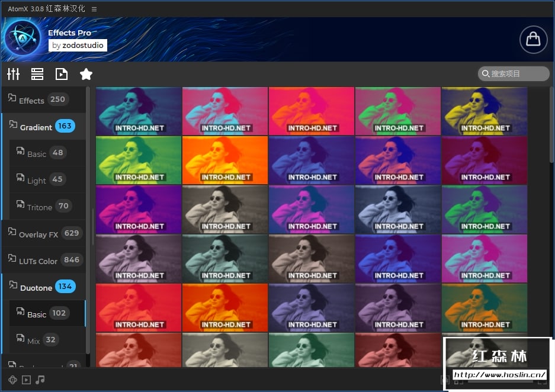555x392 pixels.
Task: Select the green-on-pink duotone thumbnail
Action: click(x=398, y=111)
